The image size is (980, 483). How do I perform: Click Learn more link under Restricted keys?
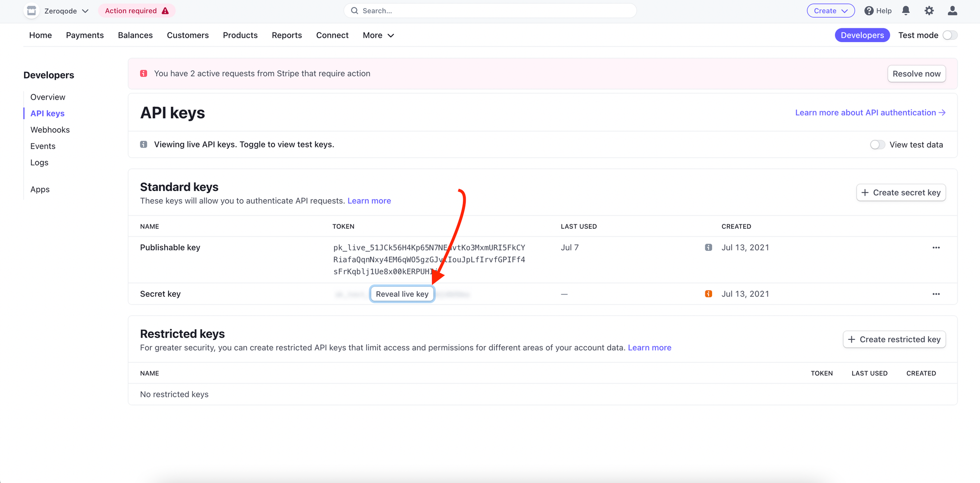click(x=649, y=348)
